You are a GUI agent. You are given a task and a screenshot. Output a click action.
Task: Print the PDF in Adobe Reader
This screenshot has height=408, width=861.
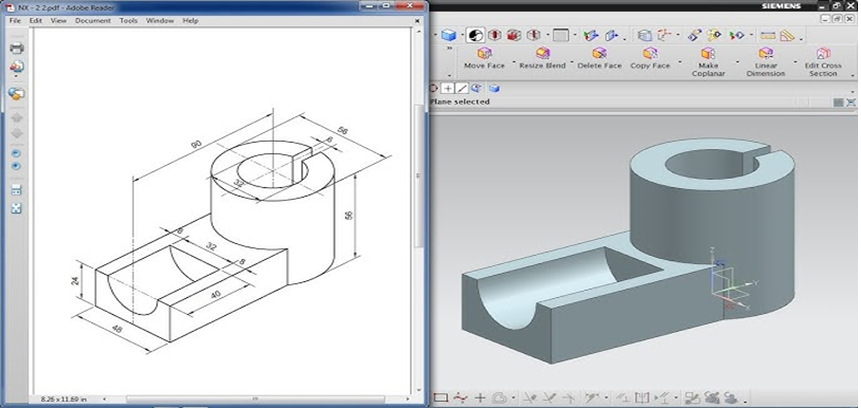tap(16, 48)
